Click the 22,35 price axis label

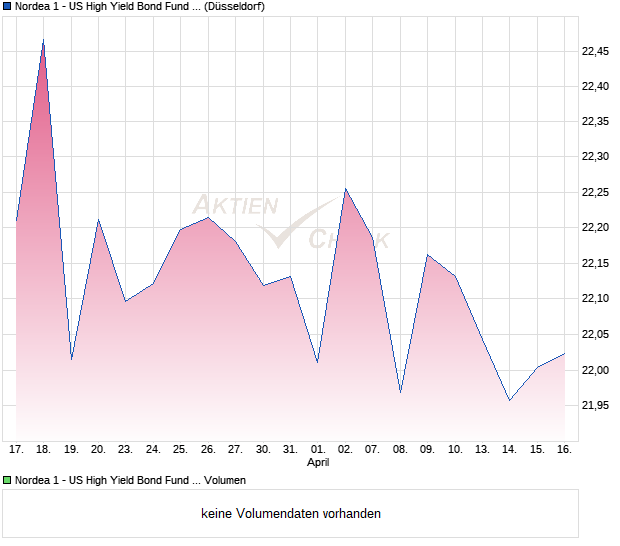[x=595, y=121]
